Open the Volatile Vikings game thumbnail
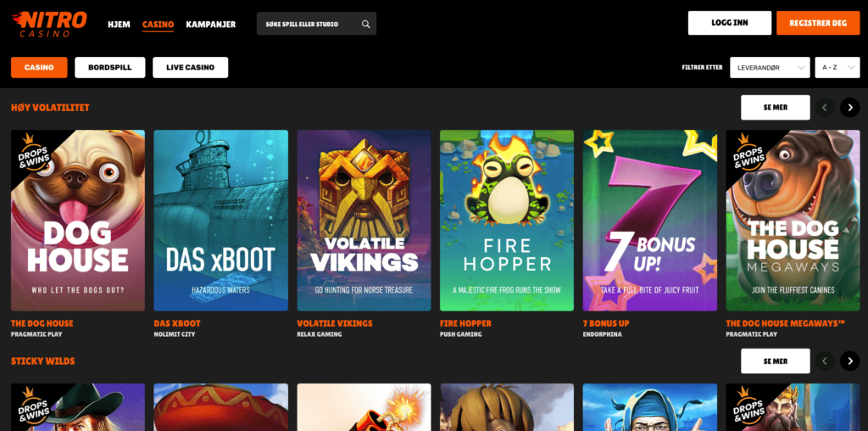868x431 pixels. point(364,221)
